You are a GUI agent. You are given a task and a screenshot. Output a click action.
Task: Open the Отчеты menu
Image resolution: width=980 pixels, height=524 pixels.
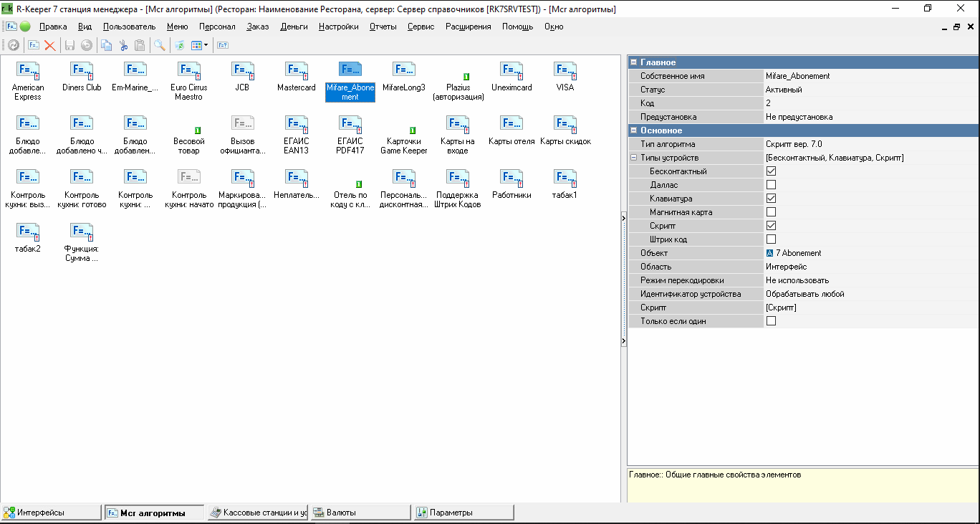383,27
